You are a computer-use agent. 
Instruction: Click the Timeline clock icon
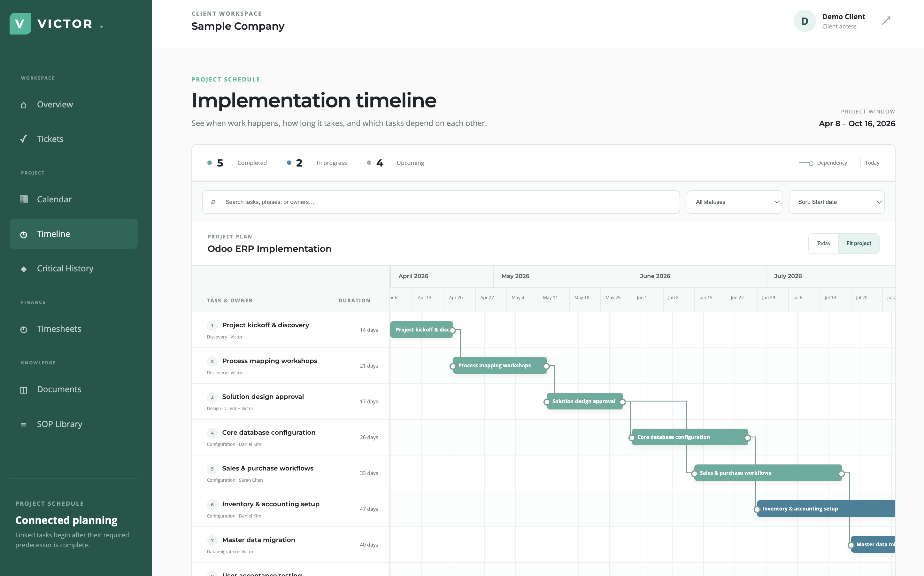tap(24, 234)
